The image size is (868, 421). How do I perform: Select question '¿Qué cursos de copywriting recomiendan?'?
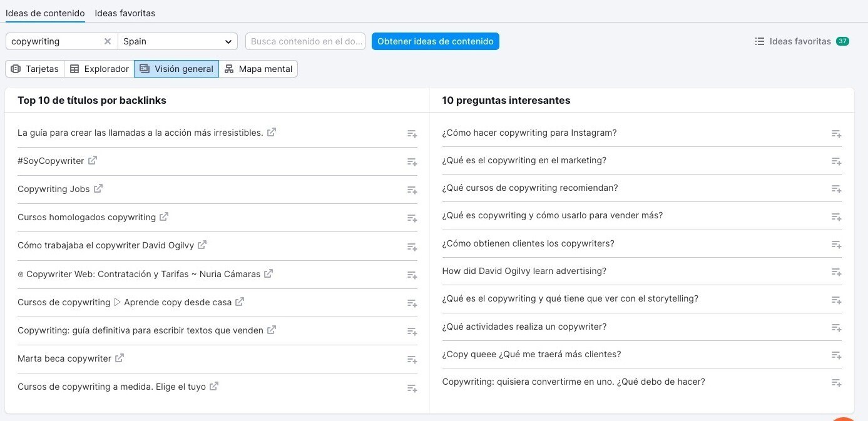tap(530, 188)
